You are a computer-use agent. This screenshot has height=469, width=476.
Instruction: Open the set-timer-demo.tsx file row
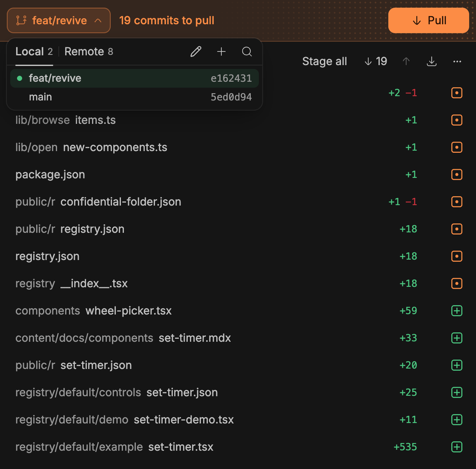coord(238,420)
